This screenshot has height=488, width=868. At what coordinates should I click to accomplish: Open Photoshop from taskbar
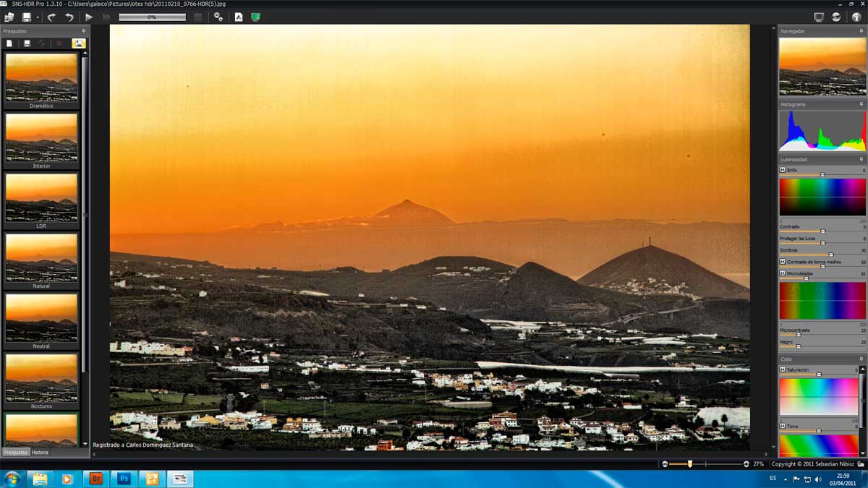(124, 479)
